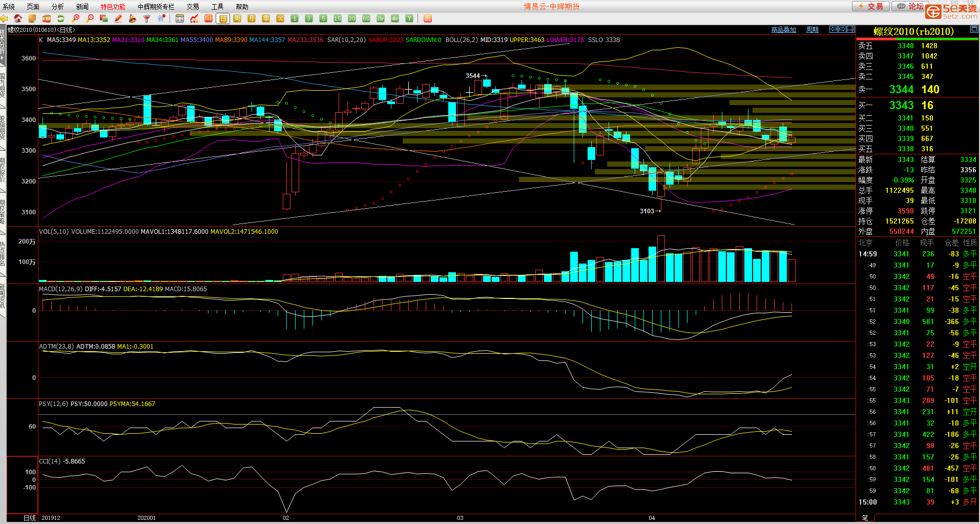Select the 60-minute period icon

coord(366,18)
